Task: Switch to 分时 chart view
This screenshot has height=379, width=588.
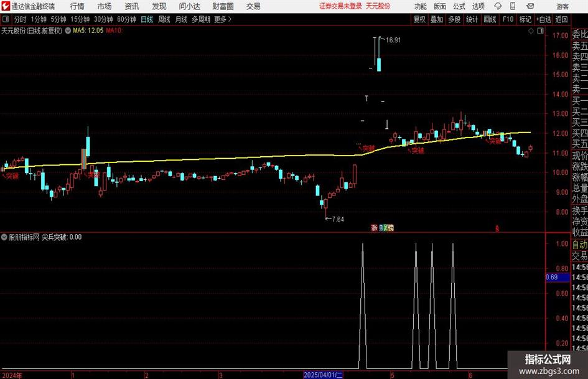Action: pyautogui.click(x=21, y=19)
